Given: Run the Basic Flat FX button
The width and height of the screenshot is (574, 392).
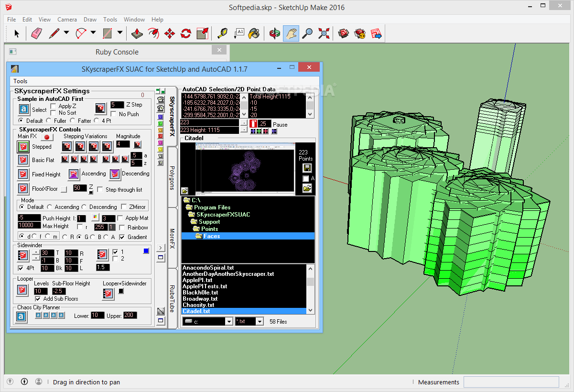Looking at the screenshot, I should (x=23, y=160).
